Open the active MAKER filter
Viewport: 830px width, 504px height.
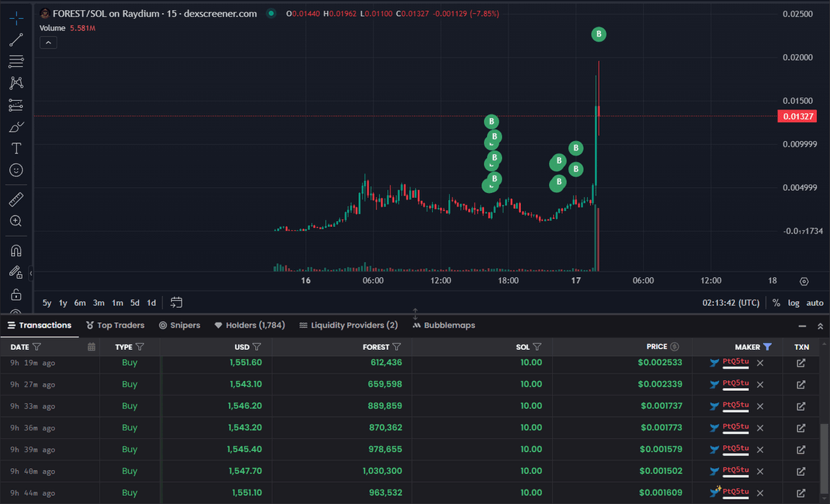767,347
